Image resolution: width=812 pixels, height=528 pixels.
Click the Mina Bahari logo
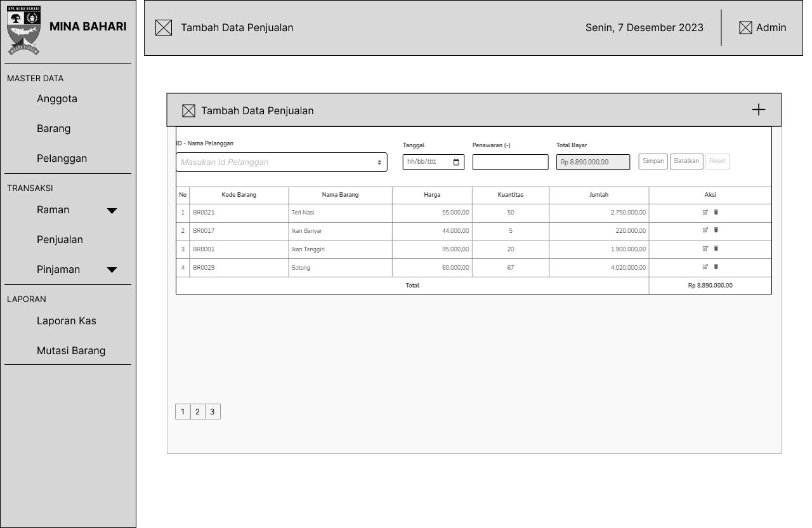(23, 30)
